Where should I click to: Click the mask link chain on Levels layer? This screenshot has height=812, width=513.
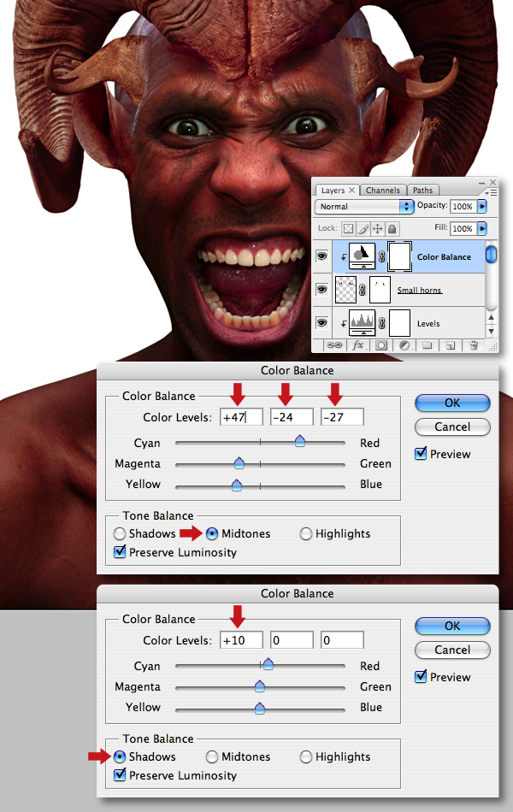tap(382, 323)
